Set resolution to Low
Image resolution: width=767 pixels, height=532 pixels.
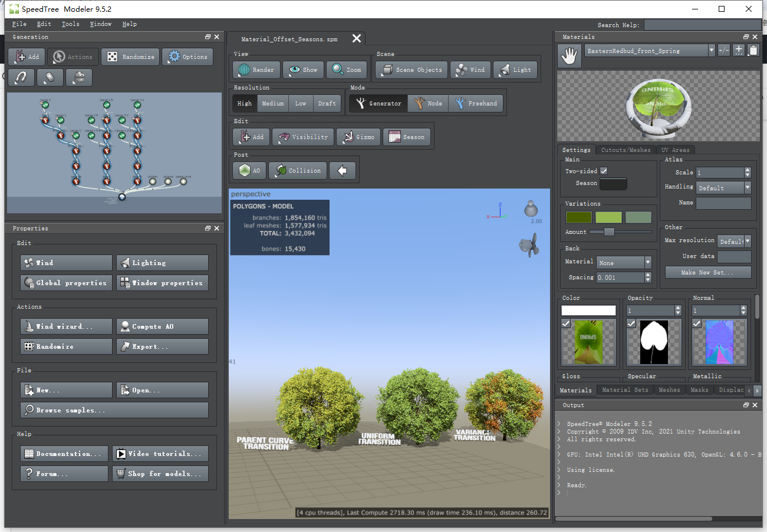301,103
